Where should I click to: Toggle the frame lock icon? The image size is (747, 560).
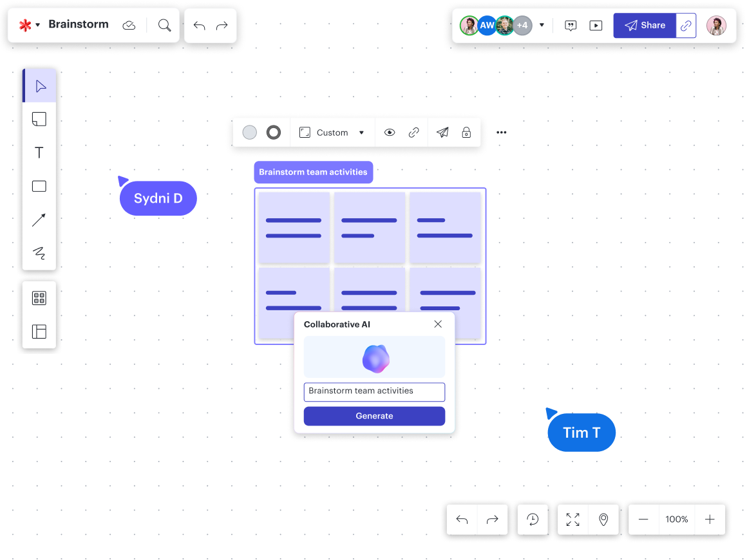(x=466, y=133)
